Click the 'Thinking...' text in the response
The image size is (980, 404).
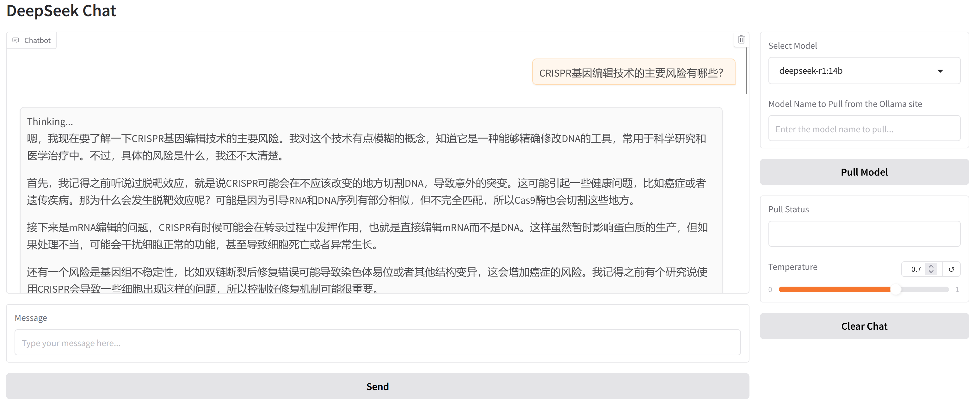click(50, 122)
